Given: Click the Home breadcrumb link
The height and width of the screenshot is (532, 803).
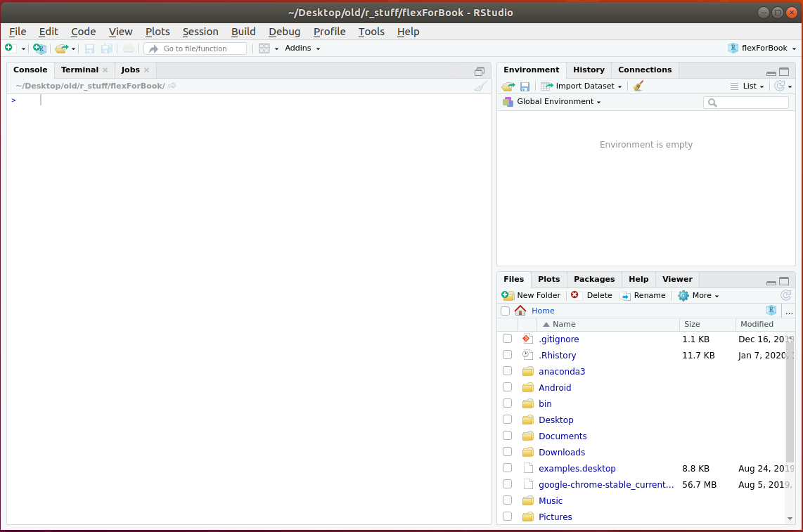Looking at the screenshot, I should 543,311.
